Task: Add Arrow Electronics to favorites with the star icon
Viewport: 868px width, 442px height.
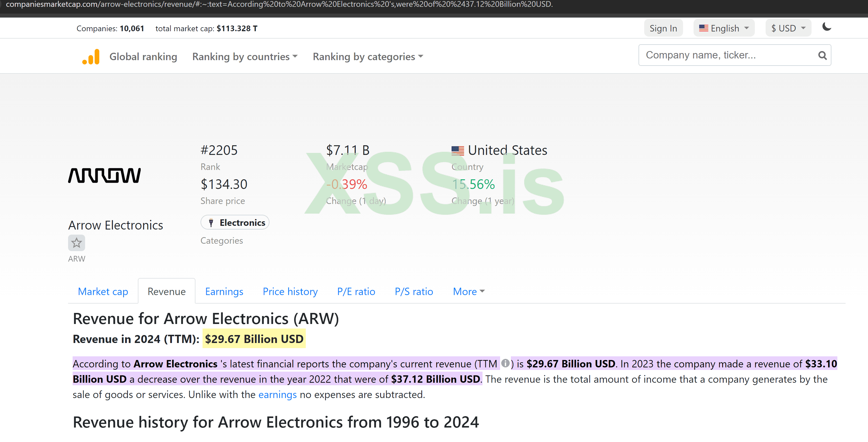Action: pyautogui.click(x=77, y=243)
